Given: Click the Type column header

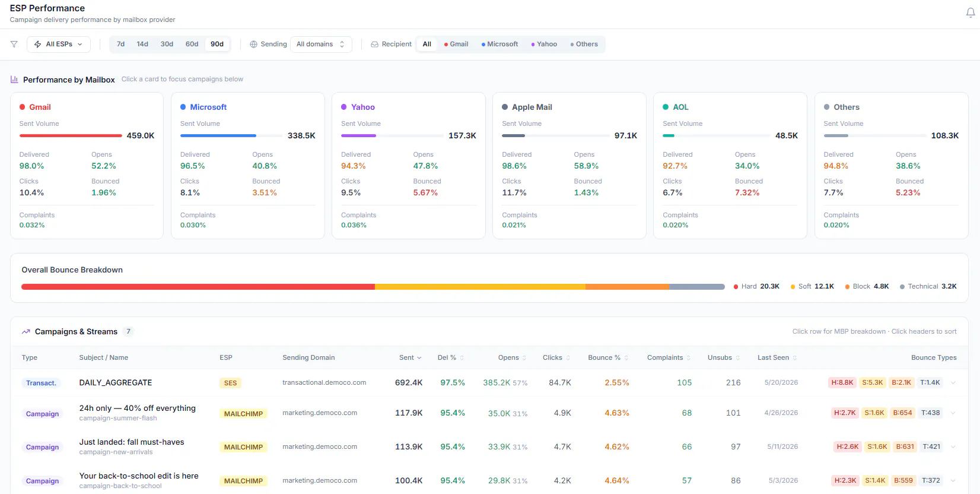Looking at the screenshot, I should 30,358.
